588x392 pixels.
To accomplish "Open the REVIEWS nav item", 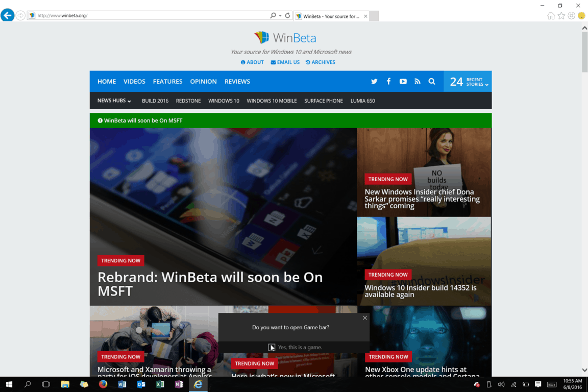I will [x=237, y=81].
